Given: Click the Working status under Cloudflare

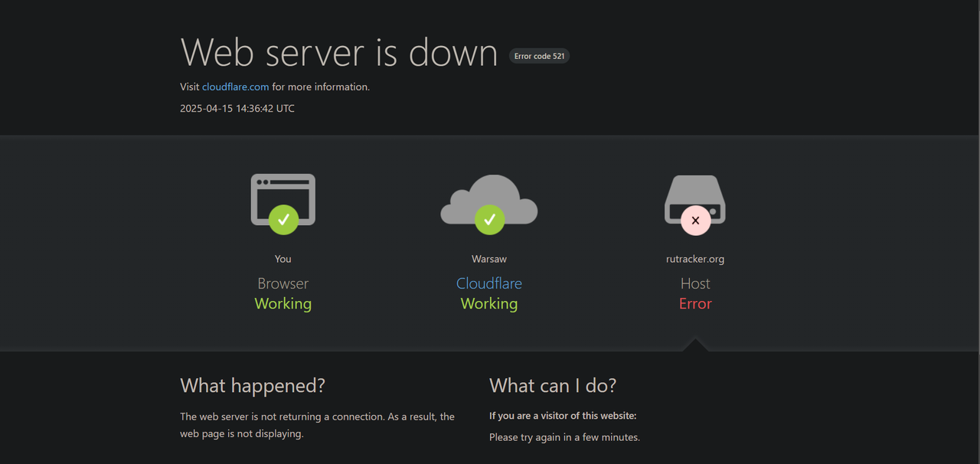Looking at the screenshot, I should coord(489,303).
